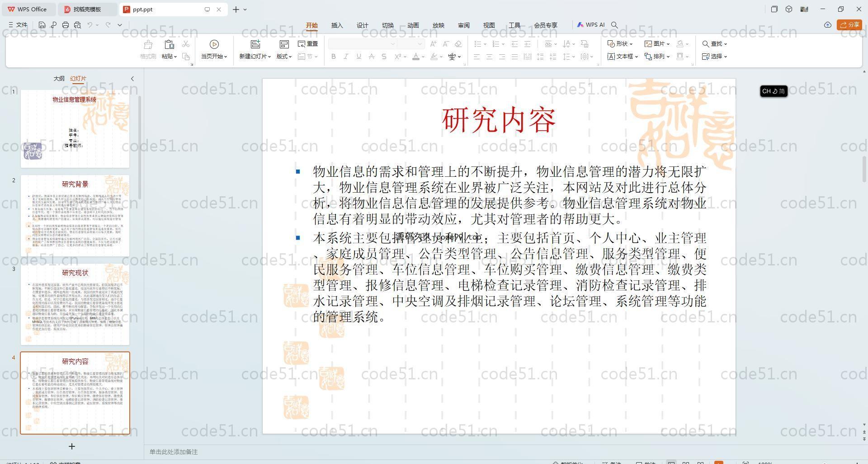Select slide 2 thumbnail 研究背景

point(75,216)
